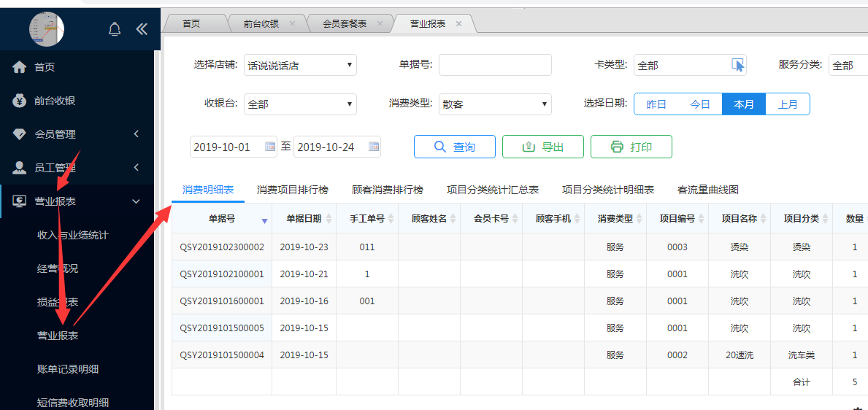Viewport: 868px width, 410px height.
Task: Select 本月 date range
Action: pyautogui.click(x=744, y=104)
